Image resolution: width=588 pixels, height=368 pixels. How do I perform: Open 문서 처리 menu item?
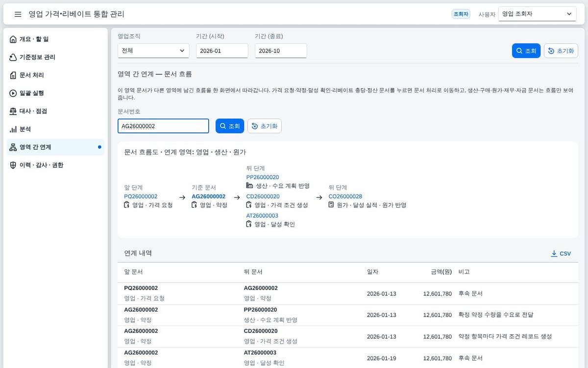(55, 75)
